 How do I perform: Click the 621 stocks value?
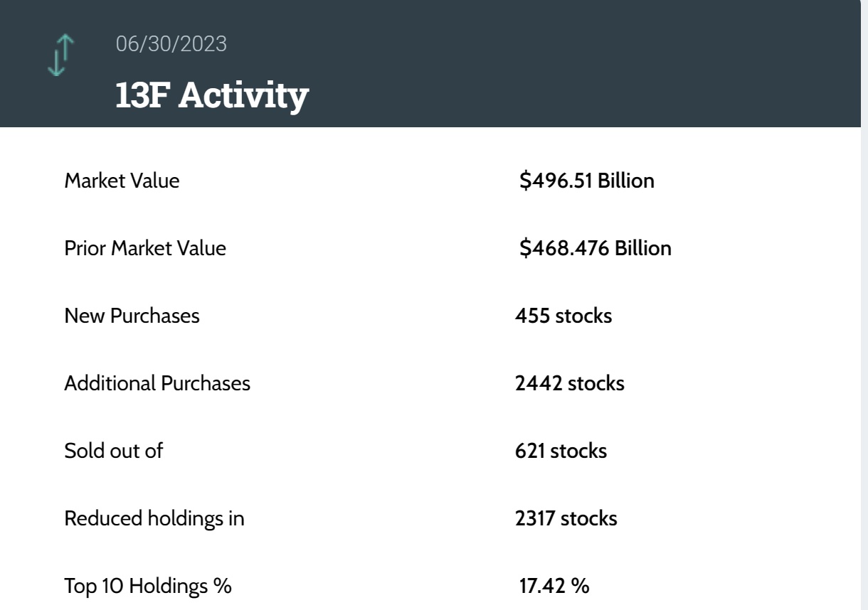pos(561,451)
